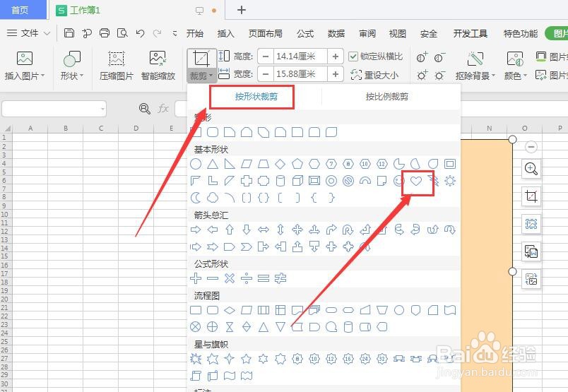Click the Print Preview icon

122,33
